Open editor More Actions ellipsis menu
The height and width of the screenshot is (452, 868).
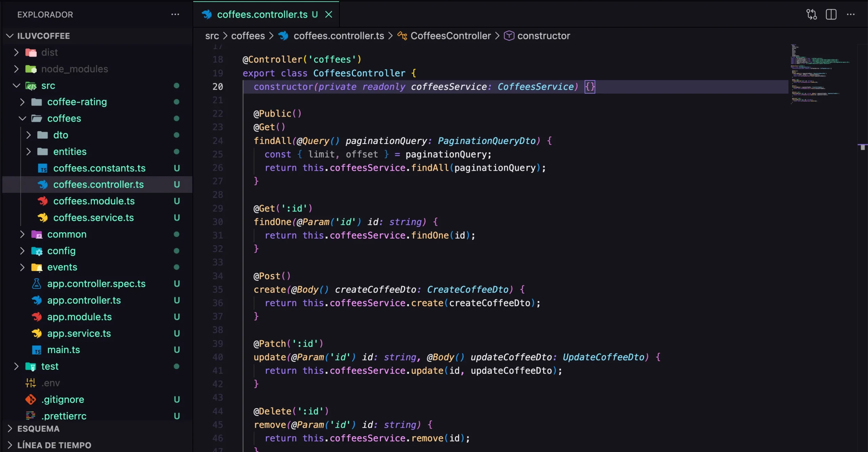pos(851,14)
